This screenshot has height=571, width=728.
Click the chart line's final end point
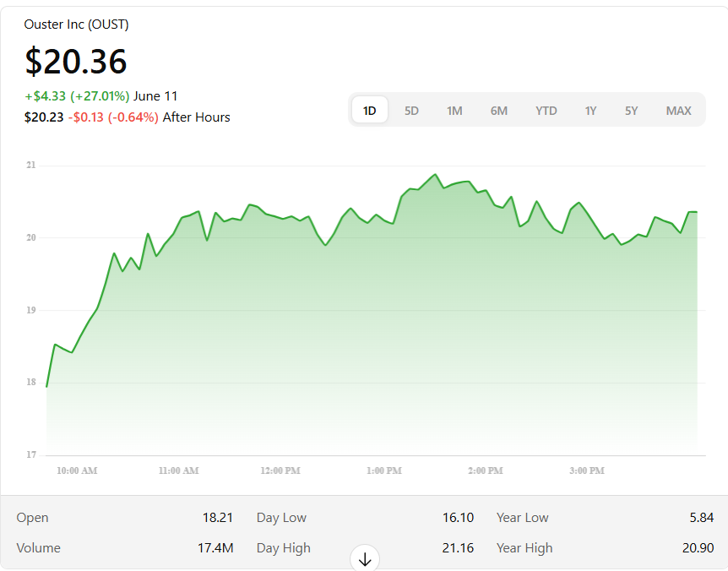click(697, 212)
